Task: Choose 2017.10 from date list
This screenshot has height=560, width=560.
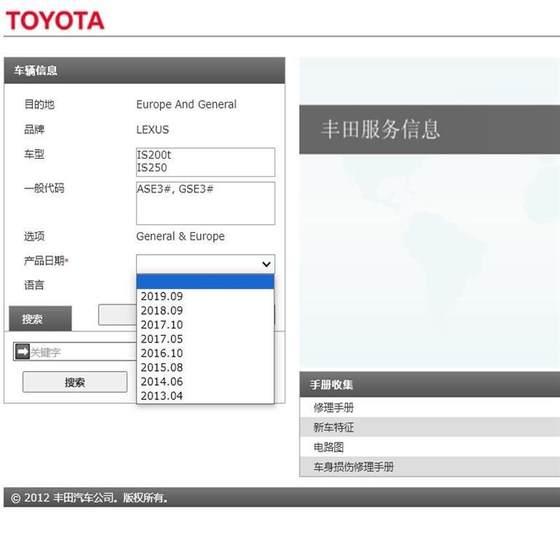Action: point(205,325)
